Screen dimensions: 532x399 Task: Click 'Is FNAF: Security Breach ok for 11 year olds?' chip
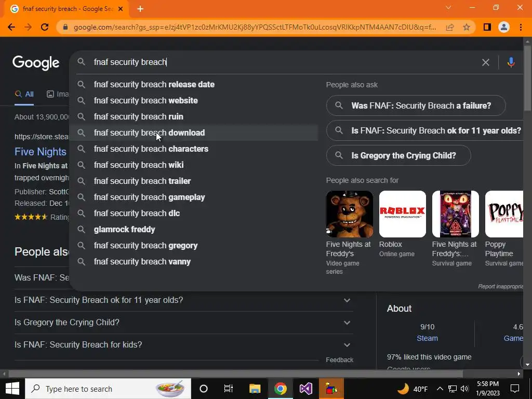pos(425,130)
